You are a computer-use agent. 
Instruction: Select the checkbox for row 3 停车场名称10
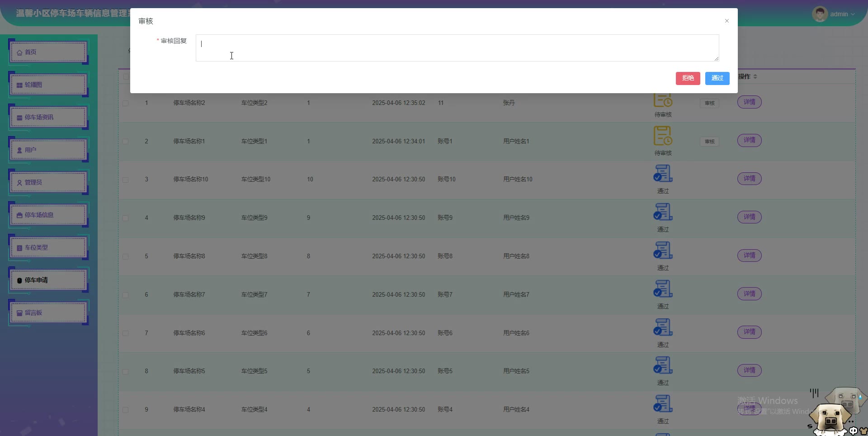pos(126,180)
